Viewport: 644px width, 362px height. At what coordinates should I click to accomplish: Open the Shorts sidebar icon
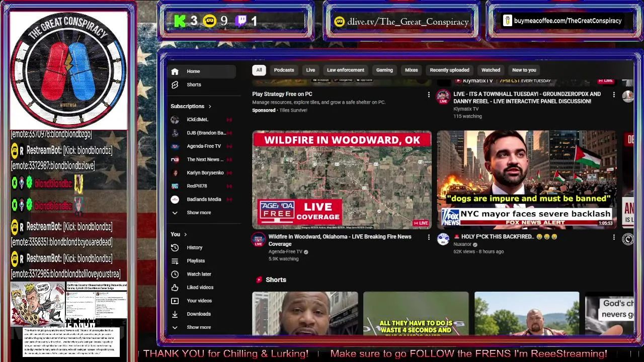click(175, 84)
